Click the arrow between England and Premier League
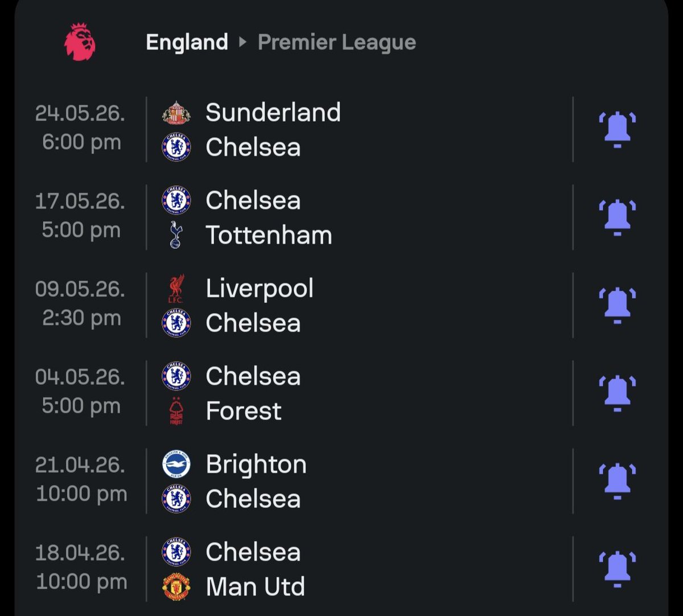Screen dimensions: 683x616 243,42
